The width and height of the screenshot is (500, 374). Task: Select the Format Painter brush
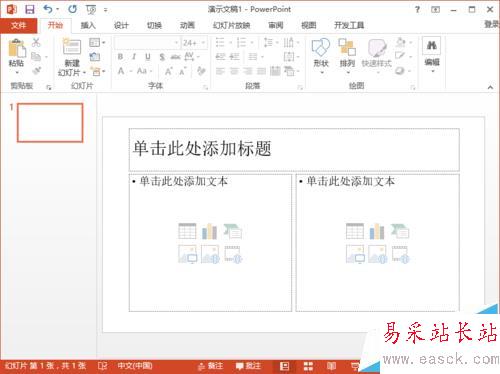(x=36, y=71)
